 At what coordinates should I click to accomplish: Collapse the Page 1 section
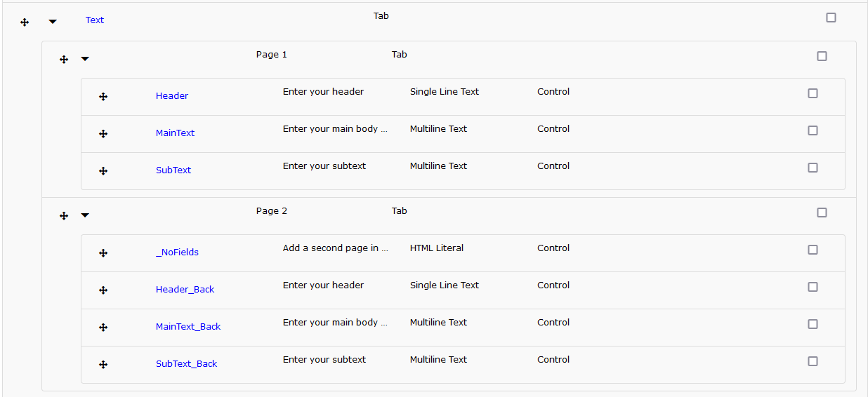pos(85,59)
